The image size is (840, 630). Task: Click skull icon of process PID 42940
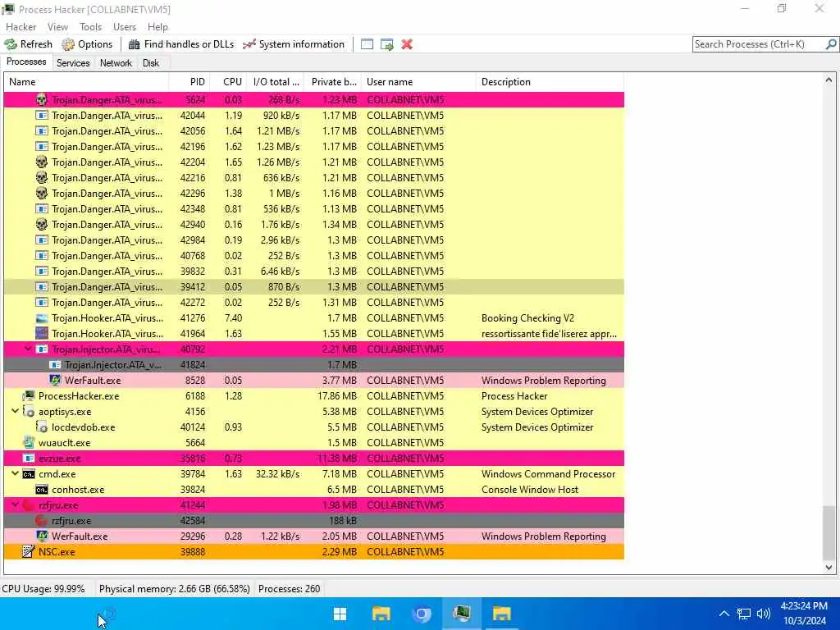42,225
